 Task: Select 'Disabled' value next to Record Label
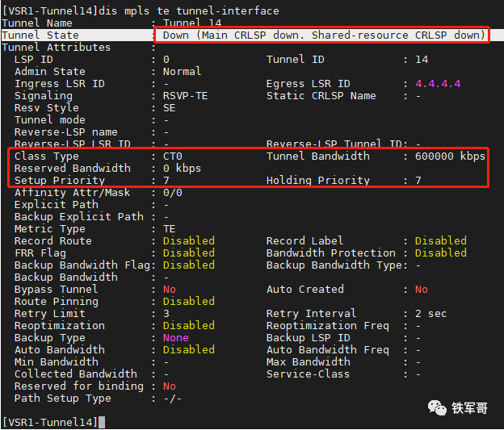(x=441, y=241)
